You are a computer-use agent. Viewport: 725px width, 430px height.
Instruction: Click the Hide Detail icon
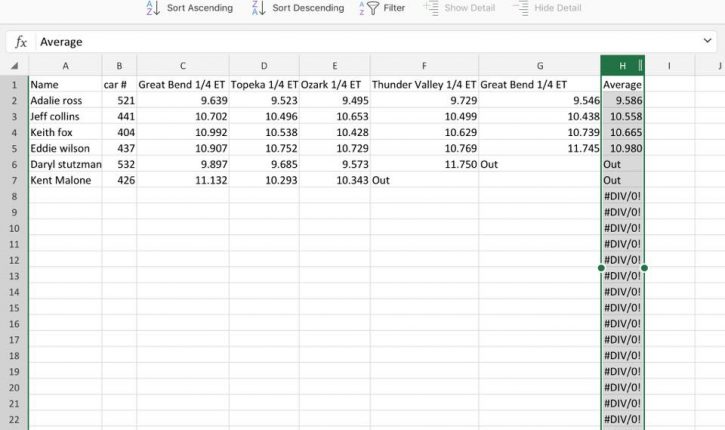[521, 8]
